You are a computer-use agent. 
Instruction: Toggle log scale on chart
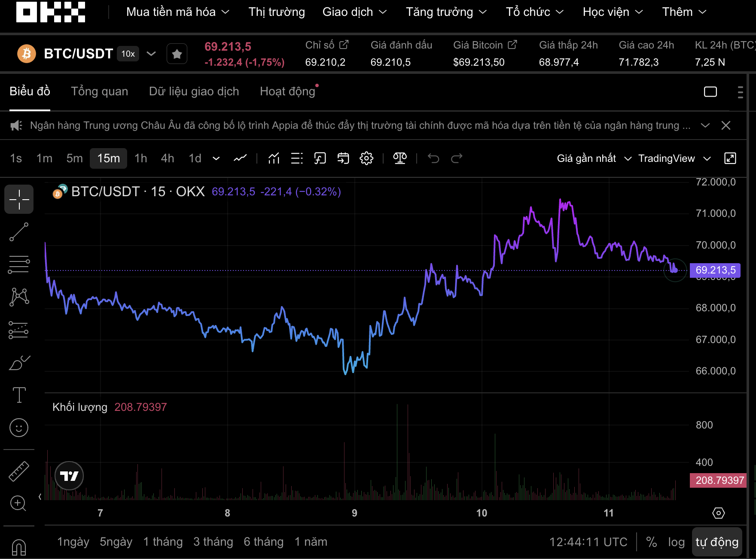click(x=676, y=542)
